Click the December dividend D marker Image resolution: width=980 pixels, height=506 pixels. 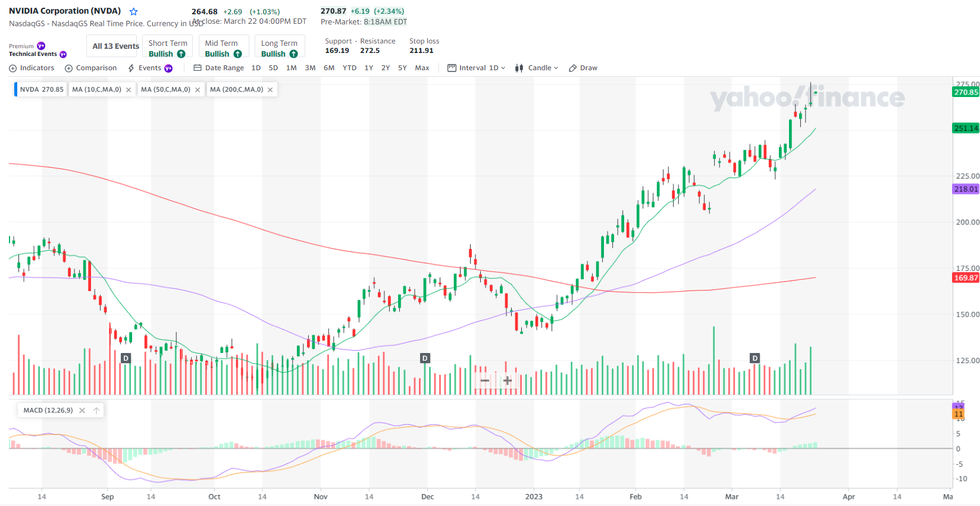pyautogui.click(x=425, y=358)
